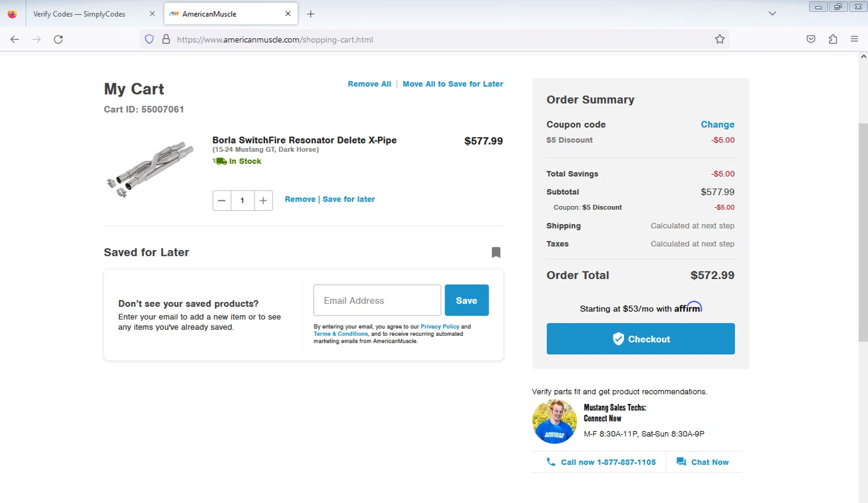Remove the Borla X-Pipe from cart
The height and width of the screenshot is (503, 868).
pos(300,199)
